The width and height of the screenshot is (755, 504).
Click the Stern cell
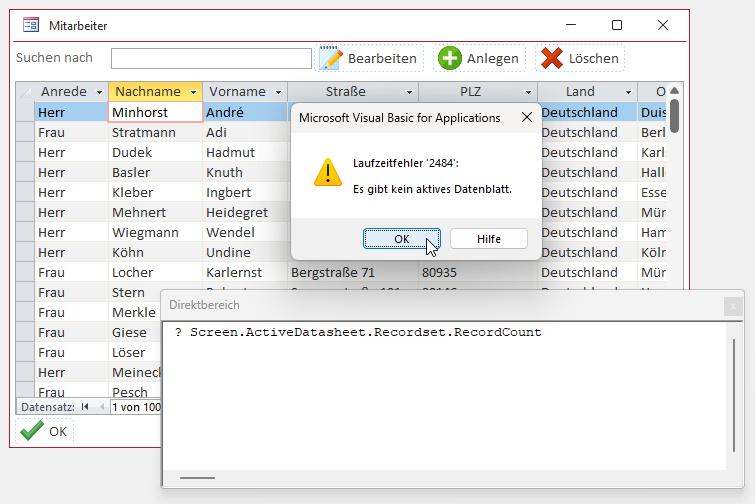(x=135, y=292)
